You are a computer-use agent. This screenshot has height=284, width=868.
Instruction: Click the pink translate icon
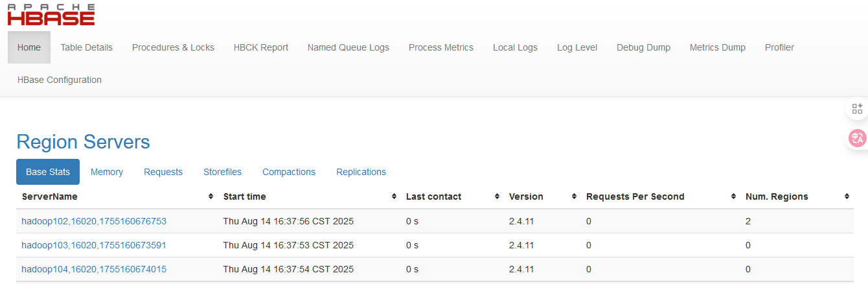pyautogui.click(x=857, y=138)
